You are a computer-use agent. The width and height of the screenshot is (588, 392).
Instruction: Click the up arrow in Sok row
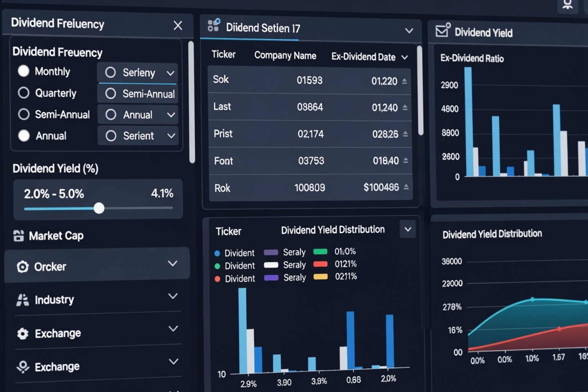[x=405, y=81]
